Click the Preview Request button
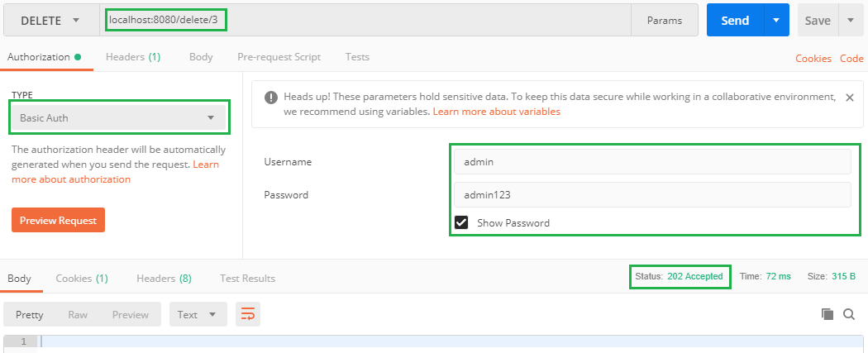The height and width of the screenshot is (353, 868). click(x=58, y=221)
